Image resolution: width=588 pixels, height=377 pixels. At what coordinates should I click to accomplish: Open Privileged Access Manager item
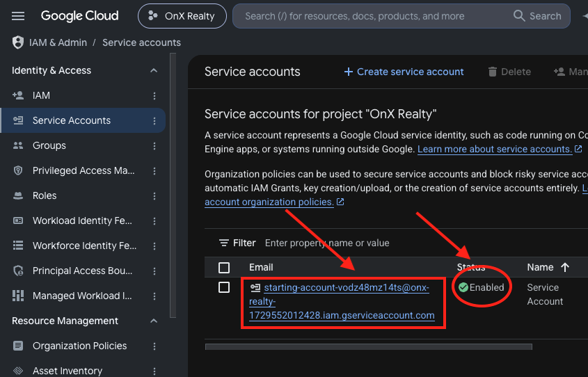coord(84,170)
